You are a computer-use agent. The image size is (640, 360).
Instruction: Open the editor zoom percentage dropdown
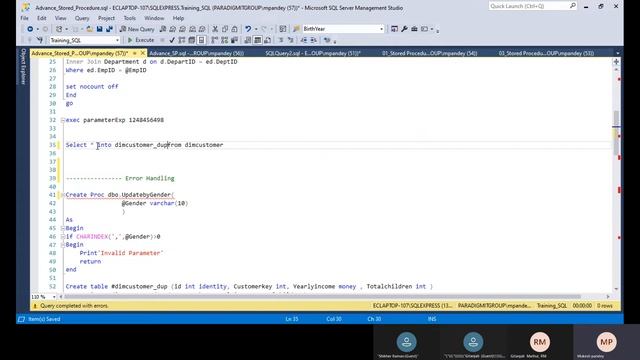point(54,297)
